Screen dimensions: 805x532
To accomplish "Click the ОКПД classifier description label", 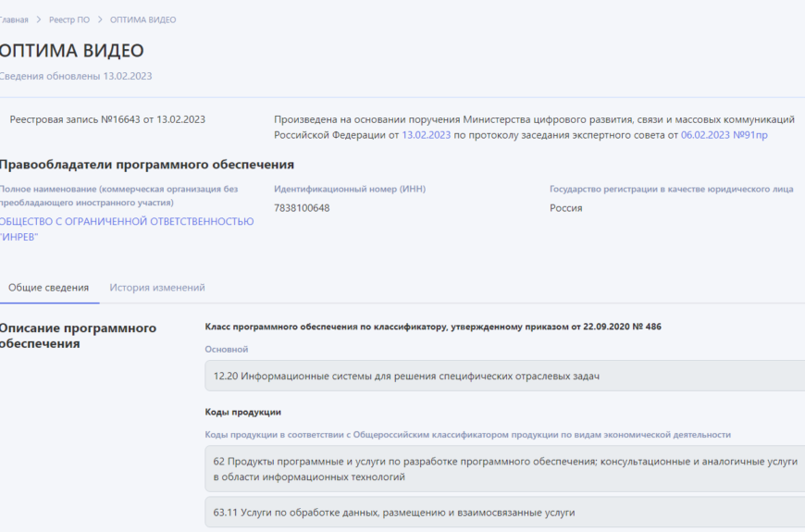I will (x=467, y=435).
